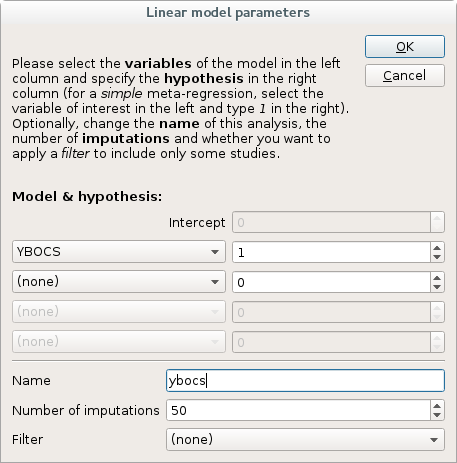457x463 pixels.
Task: Click the Filter dropdown arrow icon
Action: pos(434,440)
